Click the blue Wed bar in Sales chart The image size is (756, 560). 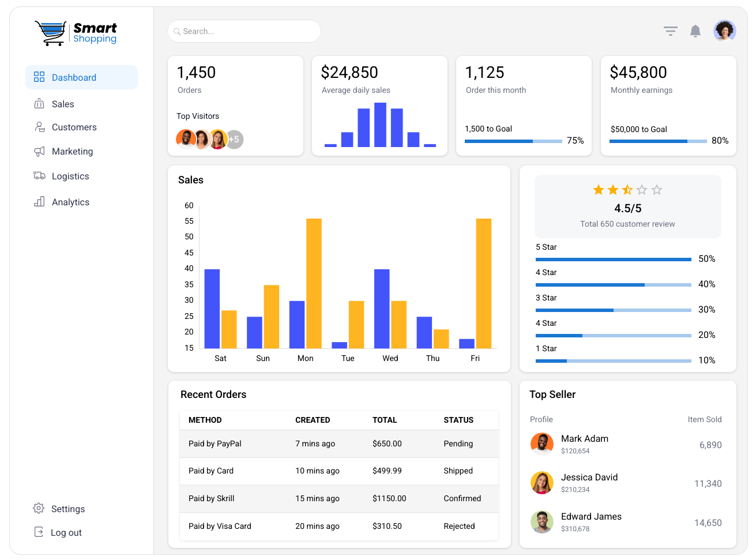point(382,309)
